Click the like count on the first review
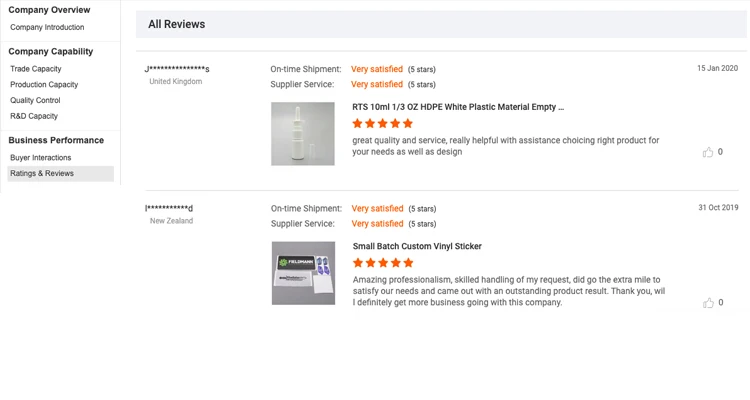 tap(720, 152)
